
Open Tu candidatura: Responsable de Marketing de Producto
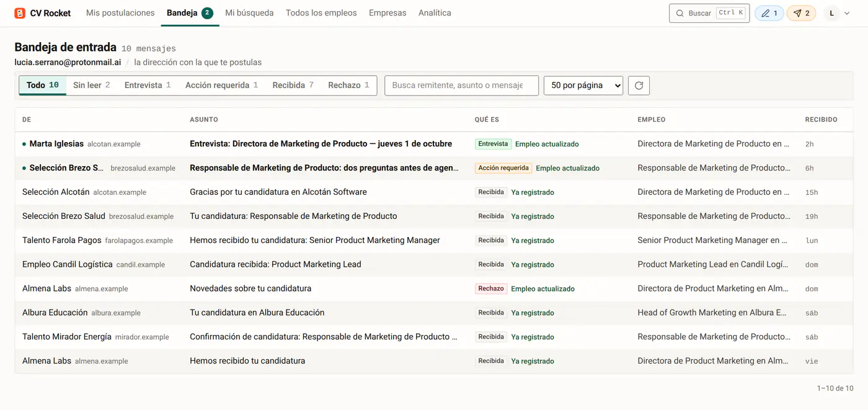tap(293, 216)
